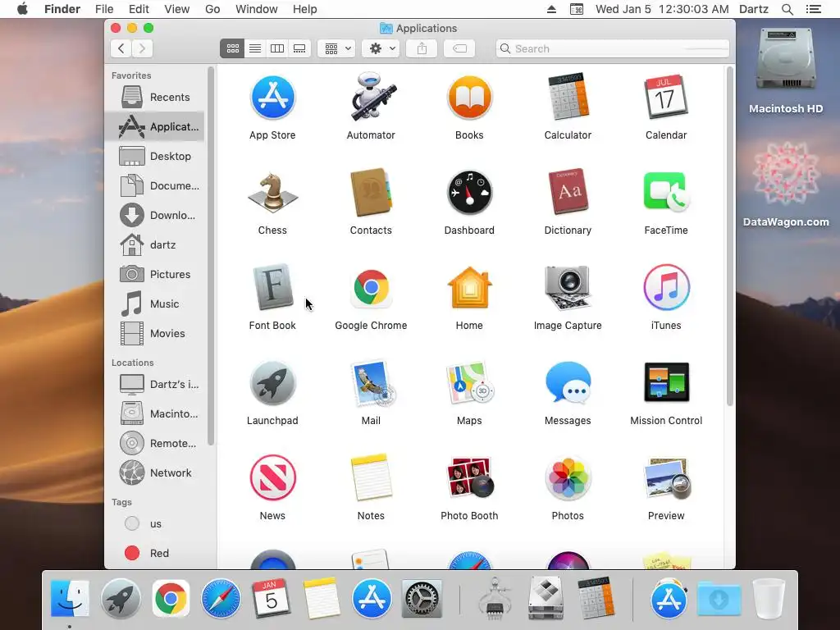Open Spotlight search in menu bar
Viewport: 840px width, 630px height.
(x=787, y=9)
